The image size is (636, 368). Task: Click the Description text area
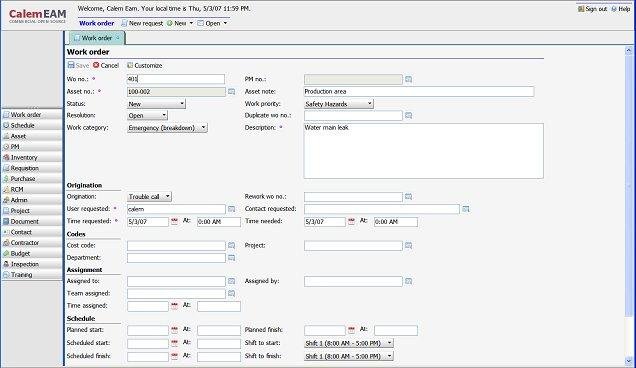coord(423,151)
